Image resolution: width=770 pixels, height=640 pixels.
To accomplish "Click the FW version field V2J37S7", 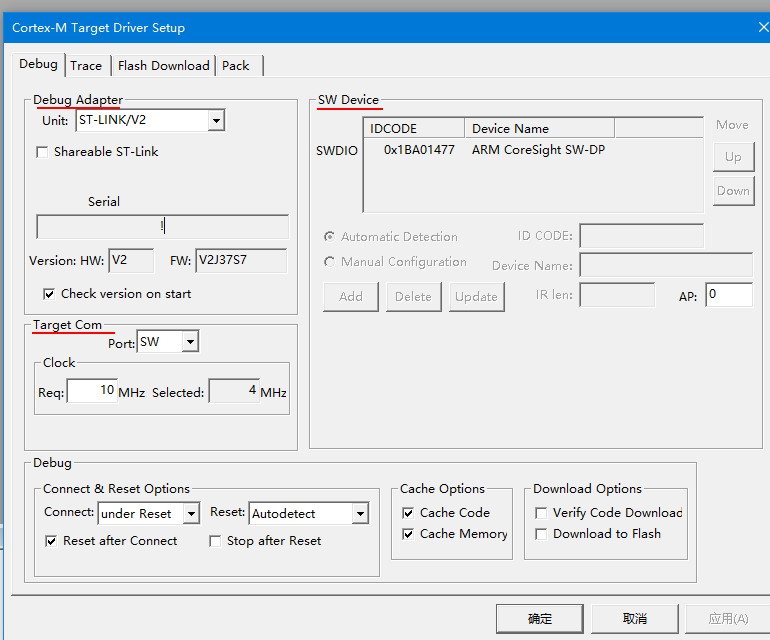I will point(241,260).
